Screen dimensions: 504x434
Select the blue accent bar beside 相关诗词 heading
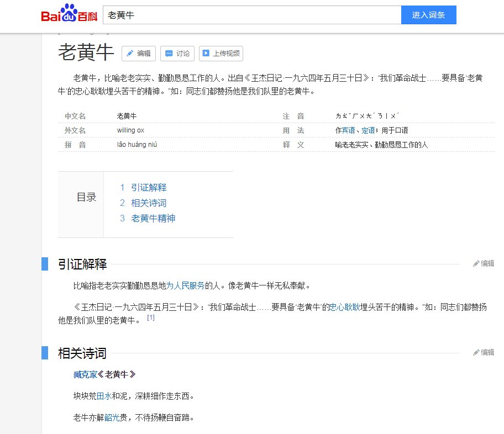click(x=45, y=353)
